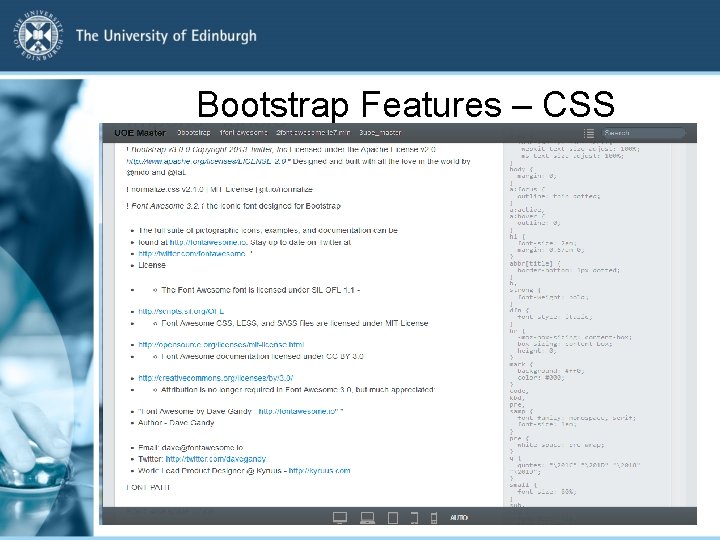The image size is (720, 540).
Task: Follow the apache.org LICENSE-2.0 link
Action: point(206,161)
